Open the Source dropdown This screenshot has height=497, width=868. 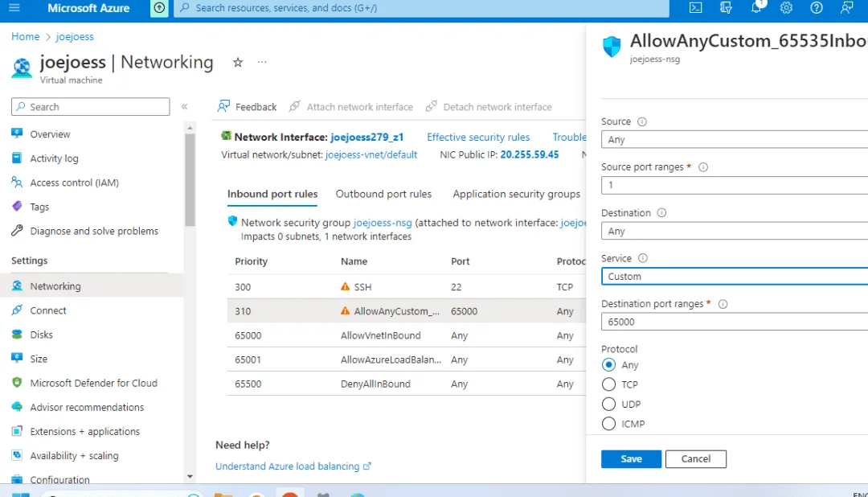[735, 140]
